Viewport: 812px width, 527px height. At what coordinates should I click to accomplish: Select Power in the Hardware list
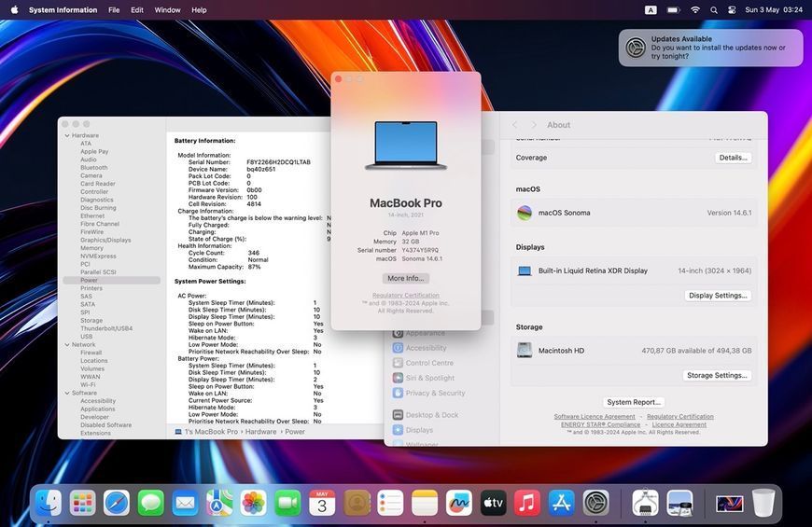tap(111, 280)
